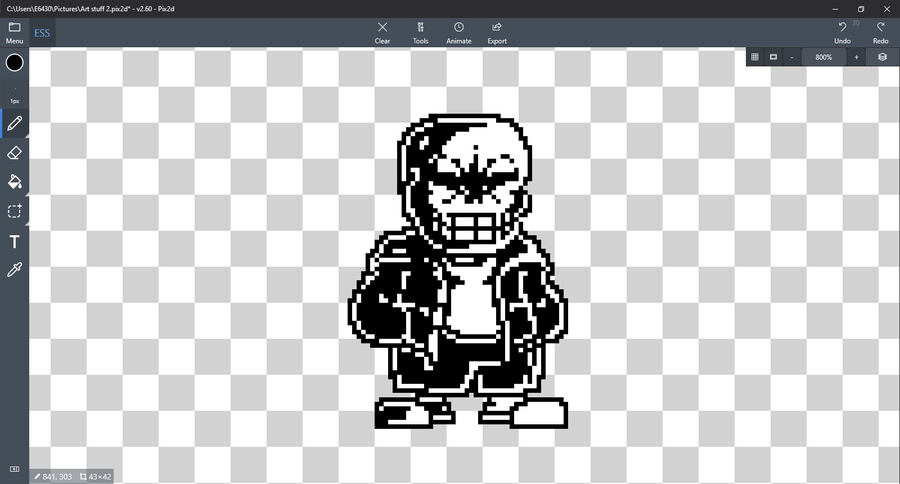Select the Pencil drawing tool
Image resolution: width=900 pixels, height=484 pixels.
point(14,123)
